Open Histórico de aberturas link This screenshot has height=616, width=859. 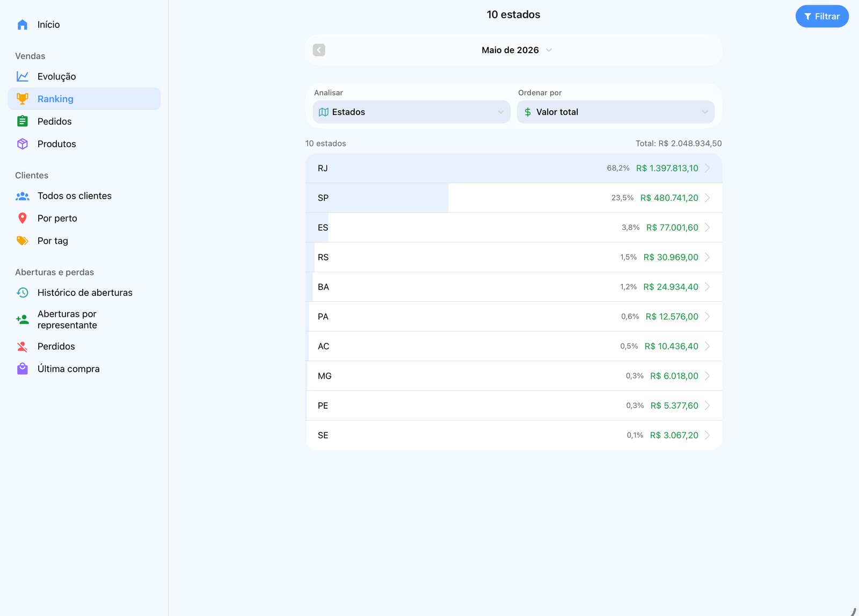click(x=84, y=293)
